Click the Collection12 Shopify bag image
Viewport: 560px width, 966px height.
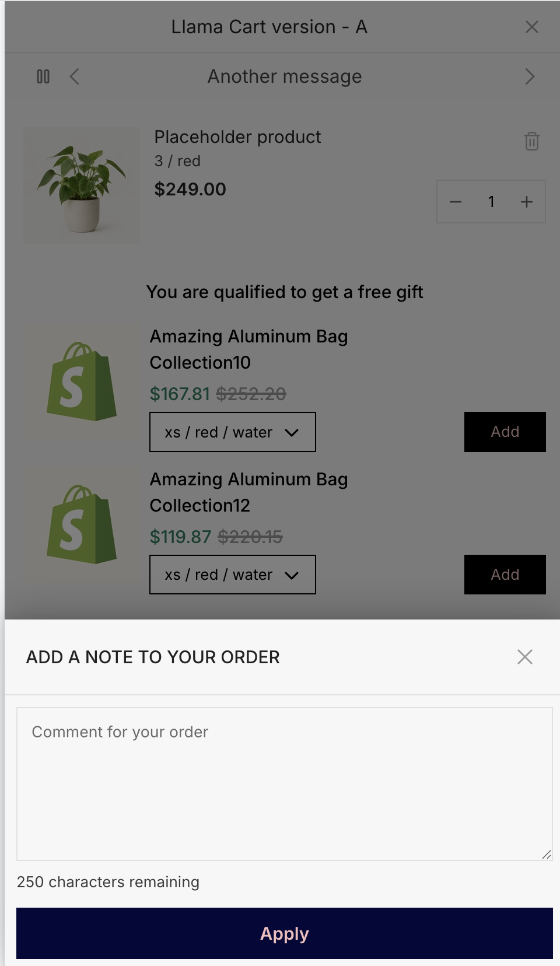(82, 524)
